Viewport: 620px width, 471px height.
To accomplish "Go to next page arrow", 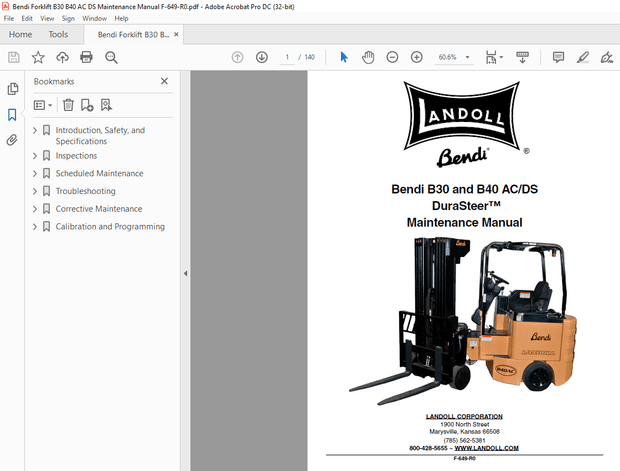I will (x=261, y=57).
